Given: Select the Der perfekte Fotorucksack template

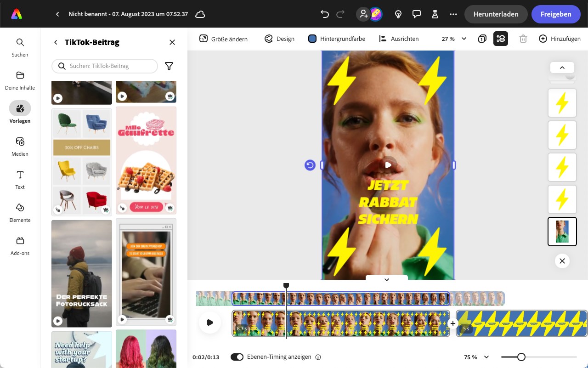Looking at the screenshot, I should [x=82, y=273].
